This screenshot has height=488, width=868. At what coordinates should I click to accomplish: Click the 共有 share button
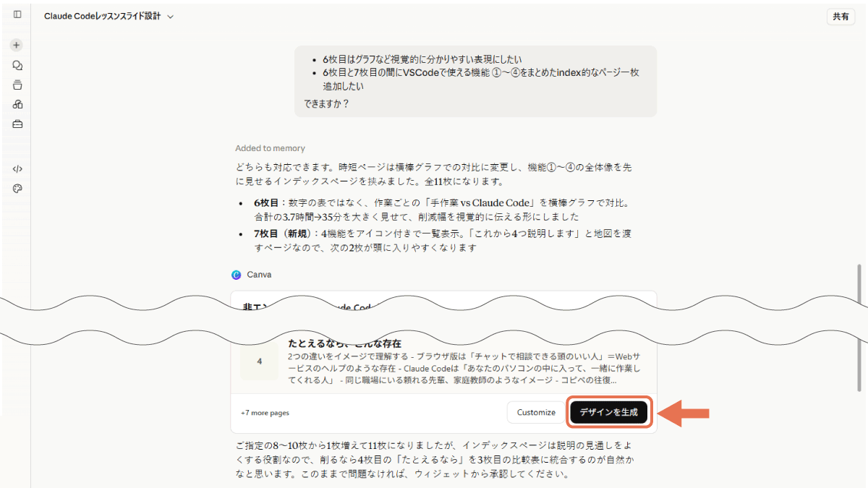[x=841, y=17]
